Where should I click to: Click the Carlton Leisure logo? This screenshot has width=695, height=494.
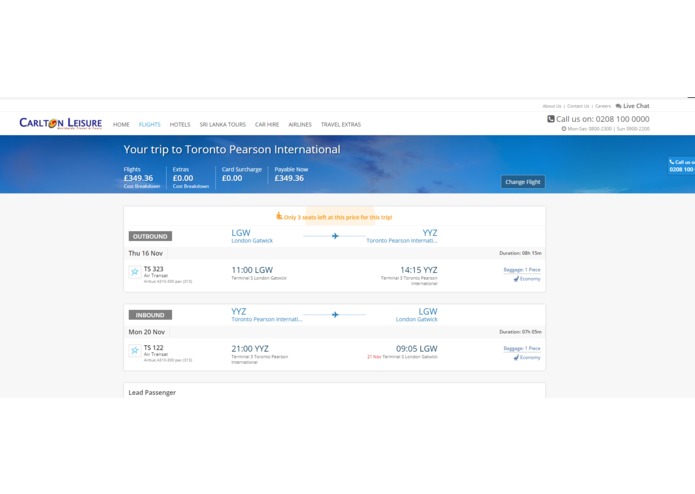point(60,123)
